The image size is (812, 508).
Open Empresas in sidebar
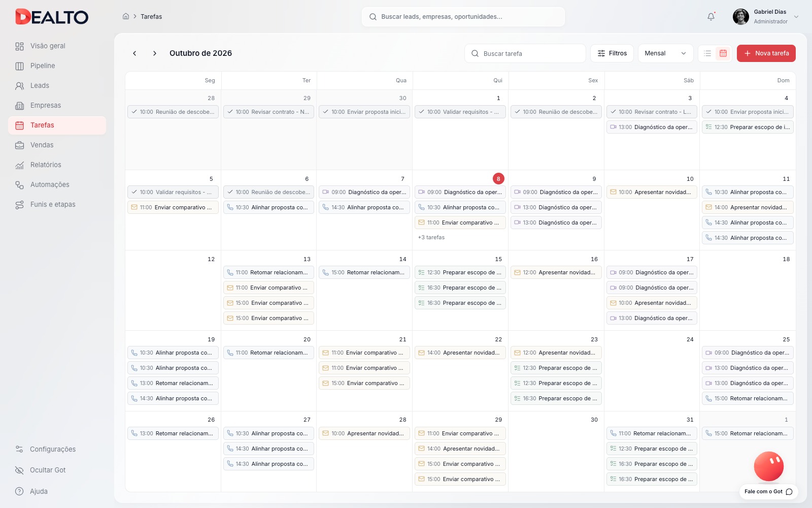coord(57,106)
